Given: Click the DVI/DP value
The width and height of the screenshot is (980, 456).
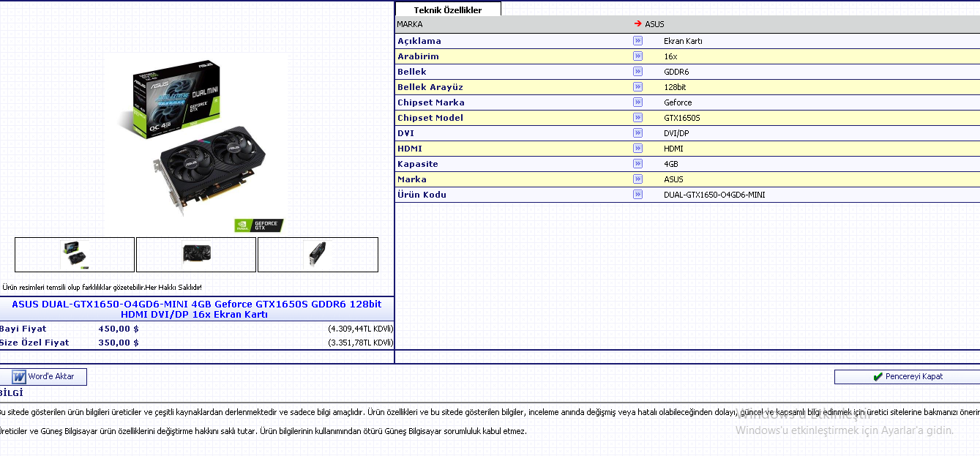Looking at the screenshot, I should click(x=676, y=133).
